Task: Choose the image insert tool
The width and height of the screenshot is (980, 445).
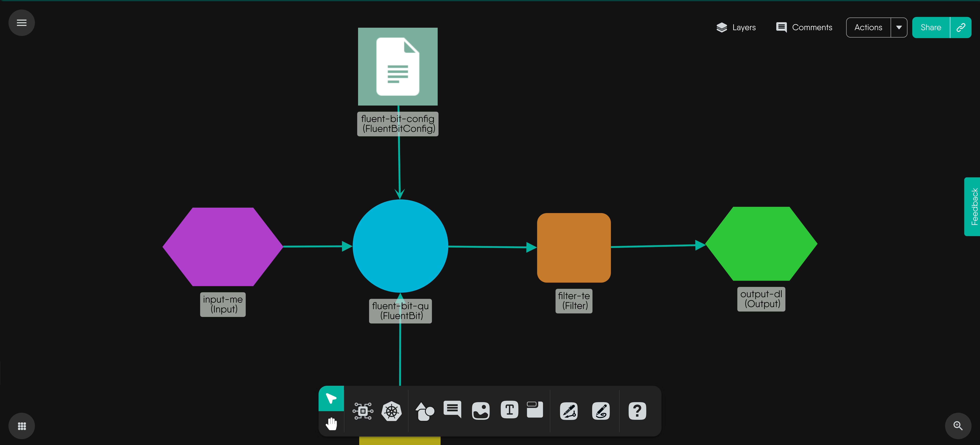Action: pos(480,411)
